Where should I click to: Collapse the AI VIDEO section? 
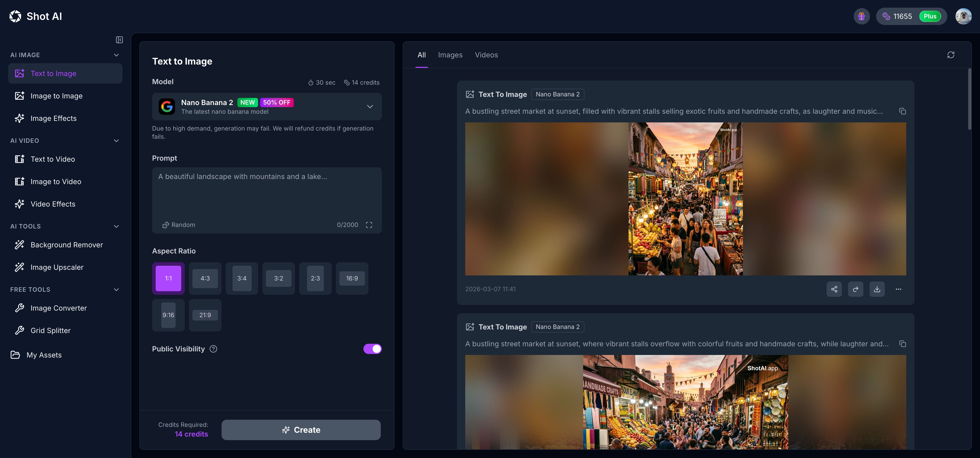click(116, 141)
